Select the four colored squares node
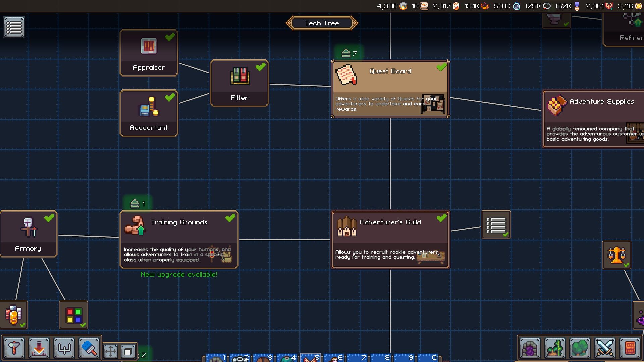The height and width of the screenshot is (362, 644). [73, 315]
